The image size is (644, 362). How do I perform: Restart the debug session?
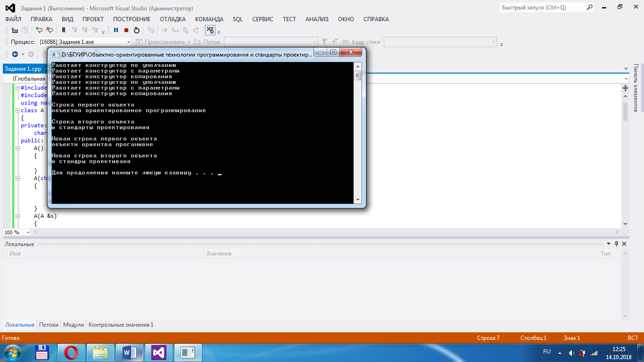click(137, 30)
